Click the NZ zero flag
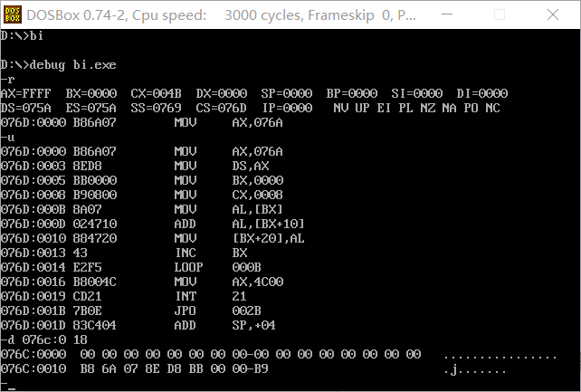The image size is (581, 392). click(x=427, y=108)
